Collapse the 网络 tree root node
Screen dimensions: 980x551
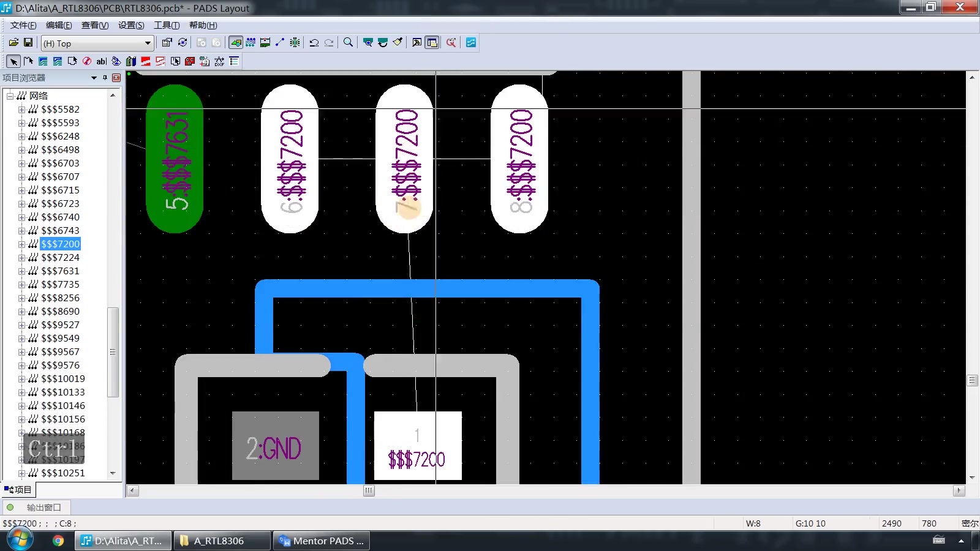pyautogui.click(x=10, y=96)
